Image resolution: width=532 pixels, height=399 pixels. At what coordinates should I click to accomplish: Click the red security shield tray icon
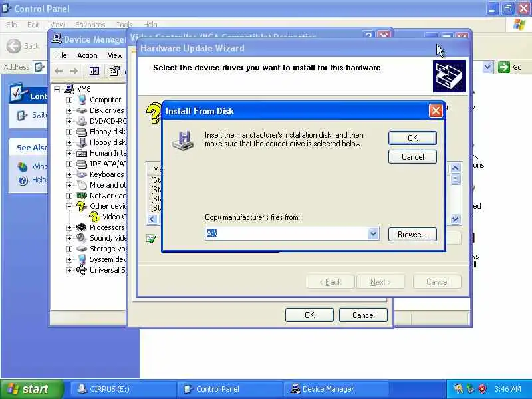pyautogui.click(x=481, y=389)
